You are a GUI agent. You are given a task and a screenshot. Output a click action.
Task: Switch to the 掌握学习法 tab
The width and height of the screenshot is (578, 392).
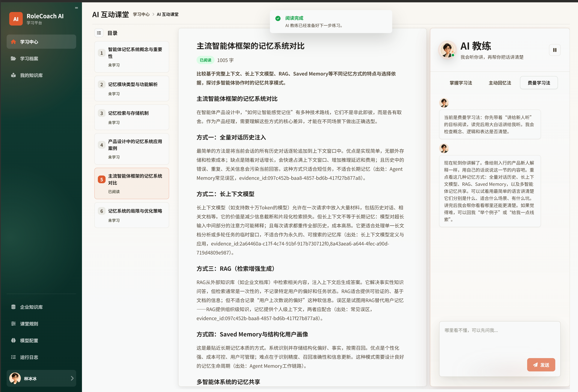pyautogui.click(x=461, y=83)
